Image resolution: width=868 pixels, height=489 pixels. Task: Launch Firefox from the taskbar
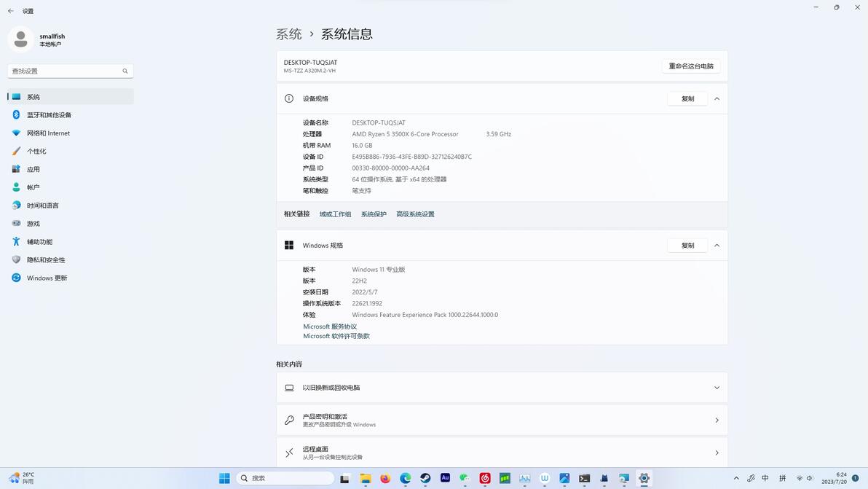(x=385, y=478)
